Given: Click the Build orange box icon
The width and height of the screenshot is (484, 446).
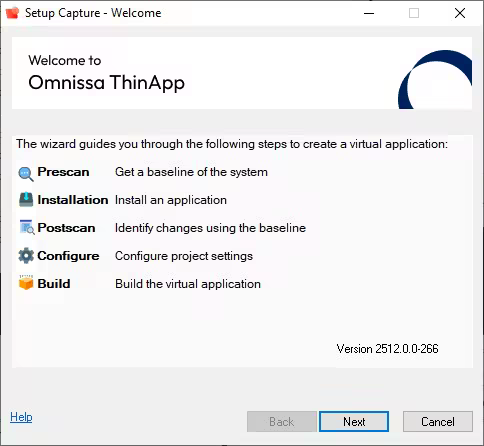Looking at the screenshot, I should click(26, 283).
